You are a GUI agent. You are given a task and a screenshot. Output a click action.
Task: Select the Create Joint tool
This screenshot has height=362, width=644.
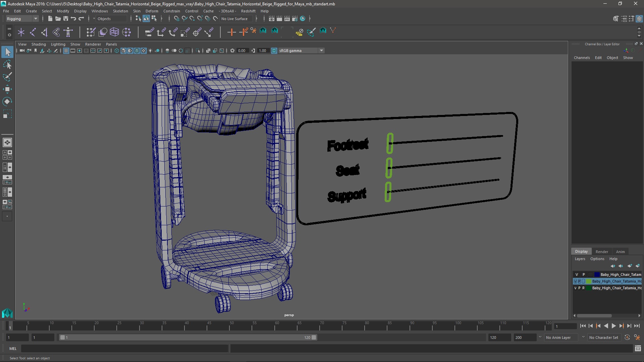click(x=33, y=32)
